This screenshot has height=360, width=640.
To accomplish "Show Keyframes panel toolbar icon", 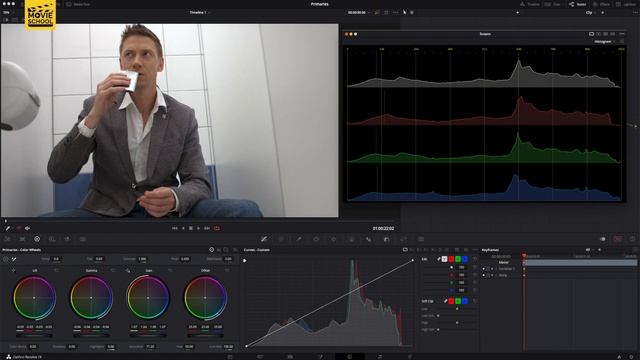I will [603, 239].
